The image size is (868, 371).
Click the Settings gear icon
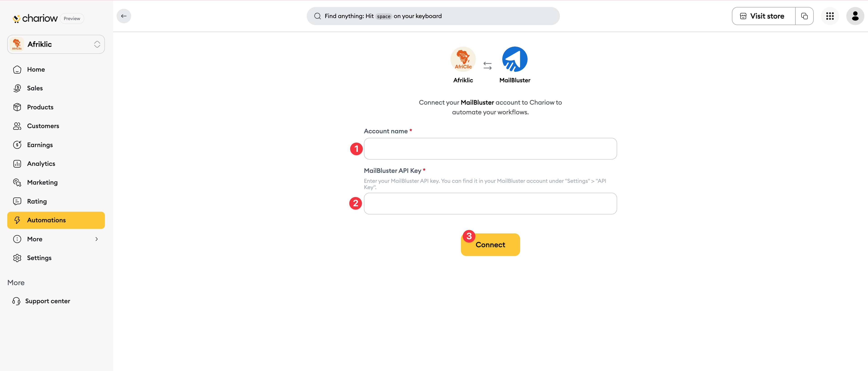point(17,258)
